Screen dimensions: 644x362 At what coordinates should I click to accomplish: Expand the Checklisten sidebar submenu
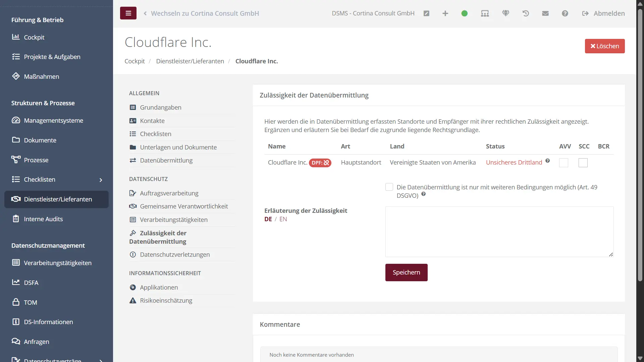[x=101, y=180]
